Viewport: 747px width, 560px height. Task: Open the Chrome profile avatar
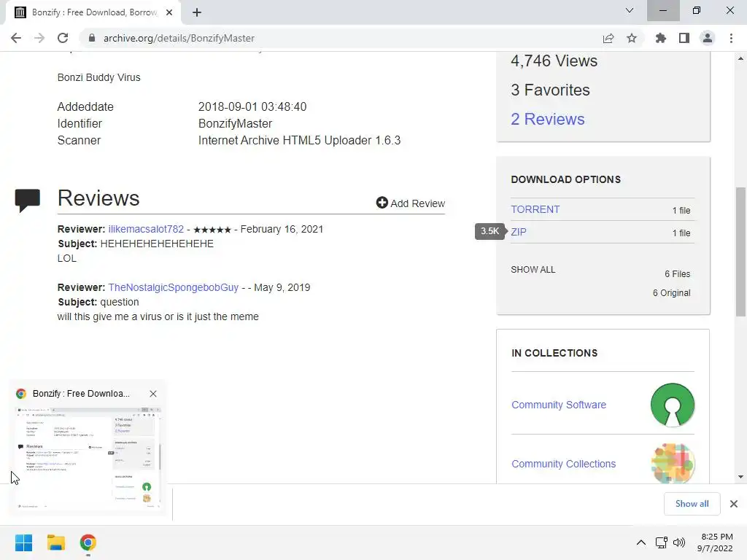708,38
